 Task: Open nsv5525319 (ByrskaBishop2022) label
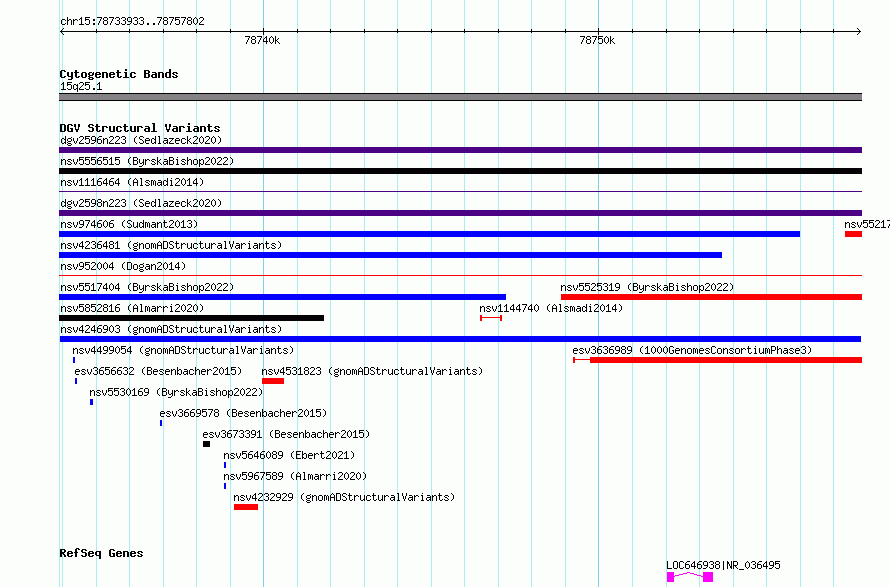[x=647, y=287]
